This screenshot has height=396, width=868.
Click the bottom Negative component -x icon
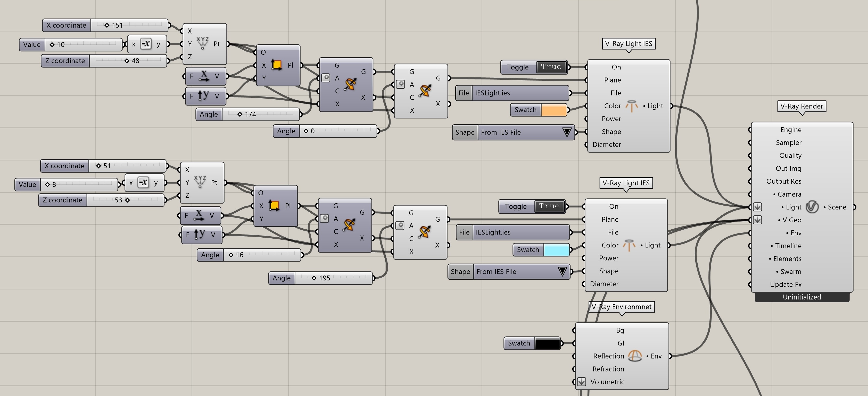tap(143, 182)
